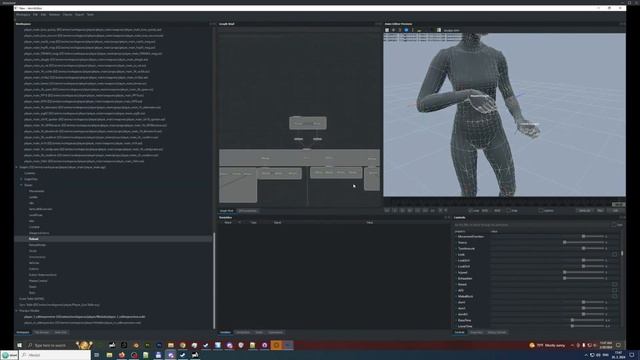
Task: Toggle the Lean checkbox
Action: coord(614,254)
